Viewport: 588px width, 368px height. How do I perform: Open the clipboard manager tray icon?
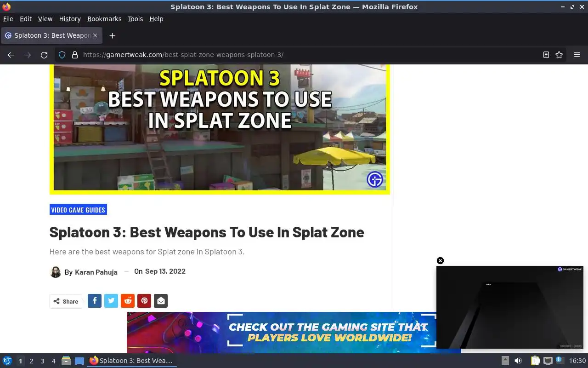pos(536,361)
